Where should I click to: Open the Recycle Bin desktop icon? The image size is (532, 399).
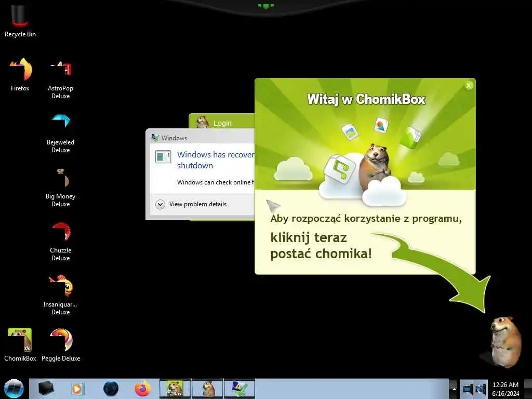pyautogui.click(x=20, y=20)
